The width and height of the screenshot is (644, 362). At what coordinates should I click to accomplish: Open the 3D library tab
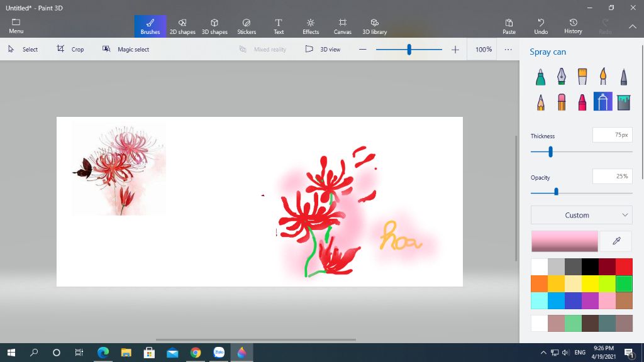tap(375, 26)
